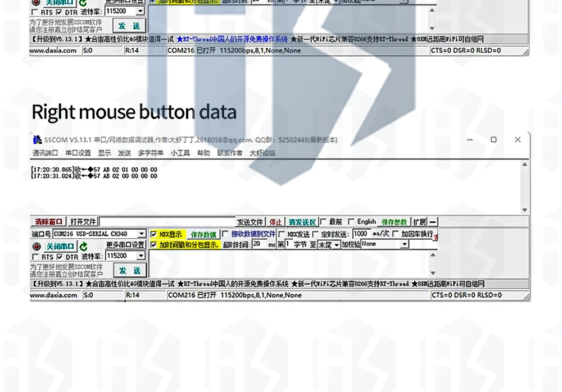Click the 定时发送 interval field showing 1000

[x=361, y=234]
